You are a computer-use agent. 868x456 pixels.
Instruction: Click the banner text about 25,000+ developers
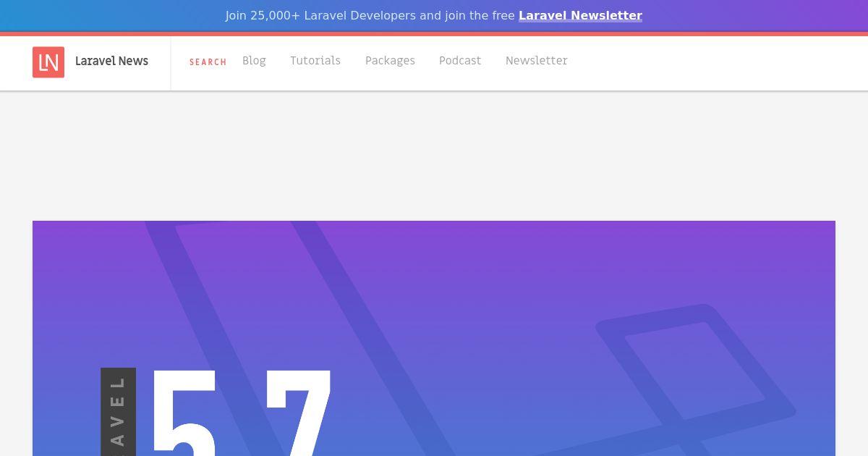coord(370,15)
